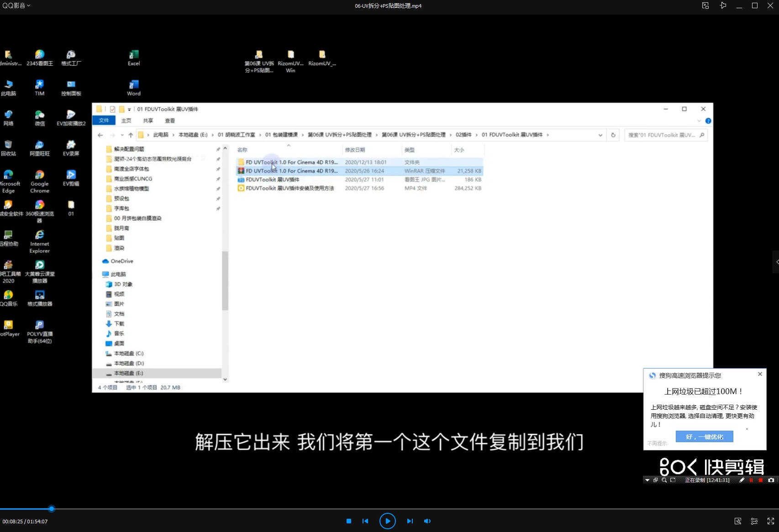779x532 pixels.
Task: Expand the playlist side panel arrow
Action: click(x=776, y=262)
